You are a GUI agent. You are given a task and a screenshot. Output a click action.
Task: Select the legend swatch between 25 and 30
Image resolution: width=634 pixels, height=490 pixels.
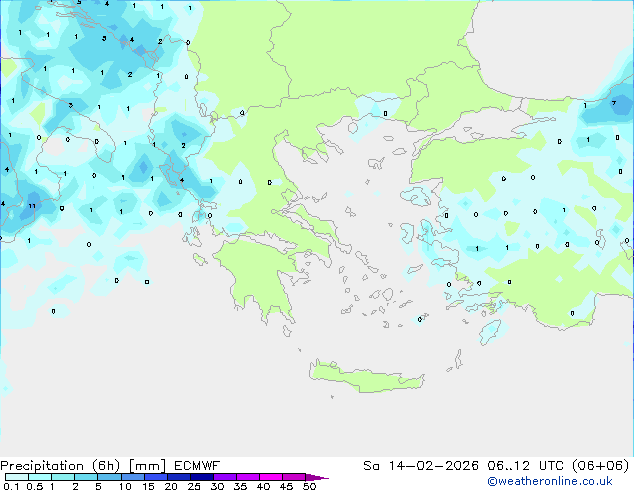[x=201, y=477]
